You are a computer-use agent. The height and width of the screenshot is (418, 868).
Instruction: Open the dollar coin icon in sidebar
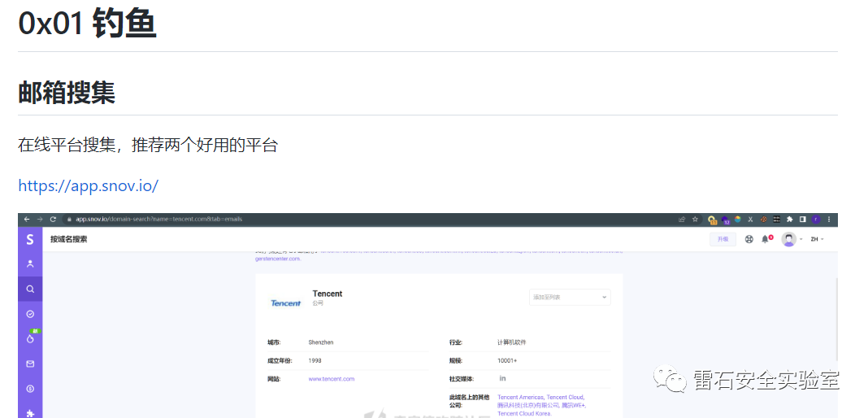pyautogui.click(x=30, y=389)
